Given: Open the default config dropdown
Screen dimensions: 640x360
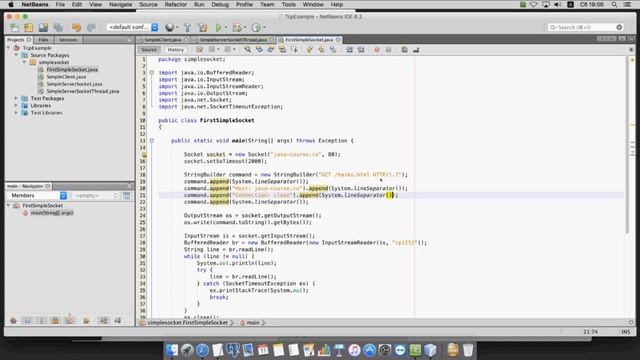Looking at the screenshot, I should (x=133, y=27).
